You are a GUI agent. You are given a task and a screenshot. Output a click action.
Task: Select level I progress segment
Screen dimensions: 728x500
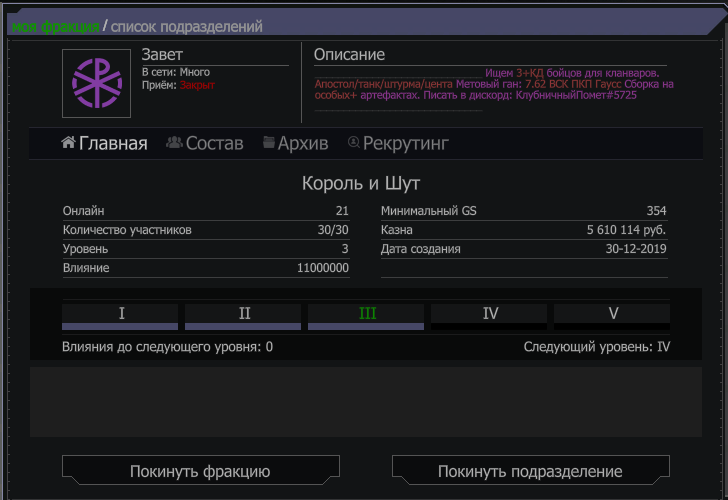coord(120,316)
